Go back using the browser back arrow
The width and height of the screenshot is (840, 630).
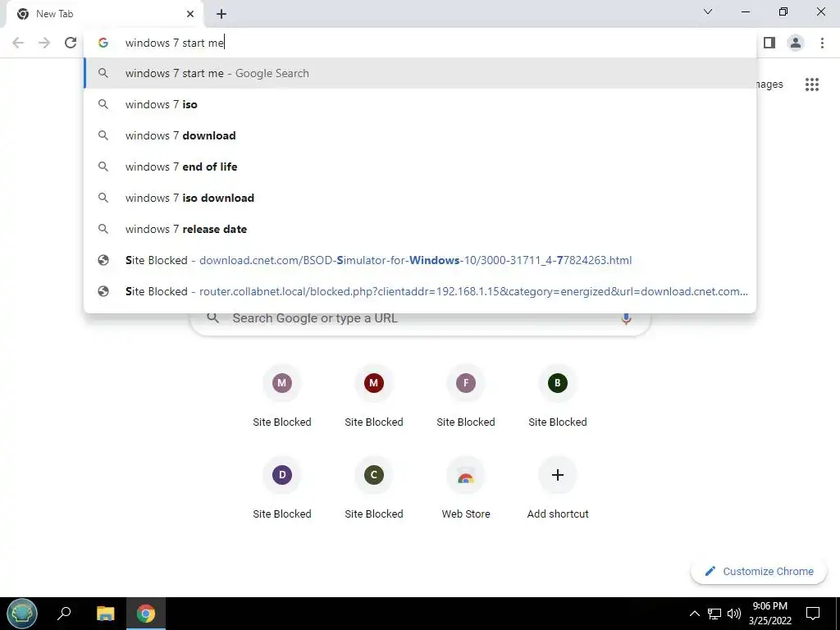coord(18,43)
